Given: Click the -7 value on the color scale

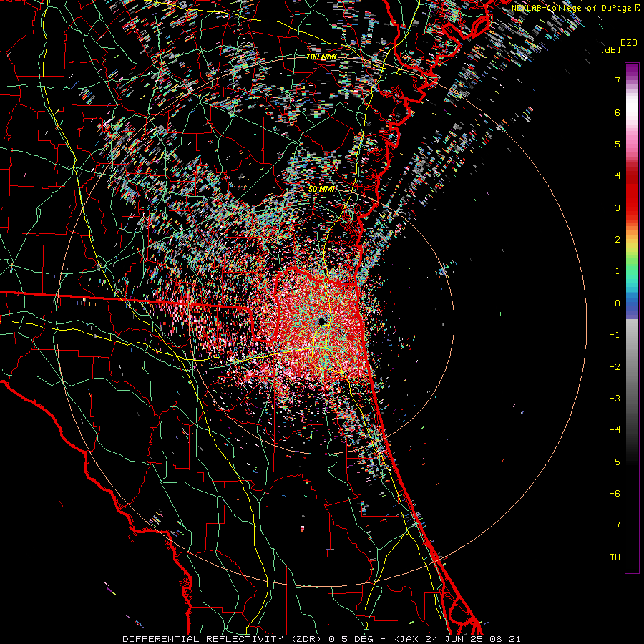Looking at the screenshot, I should (x=615, y=525).
